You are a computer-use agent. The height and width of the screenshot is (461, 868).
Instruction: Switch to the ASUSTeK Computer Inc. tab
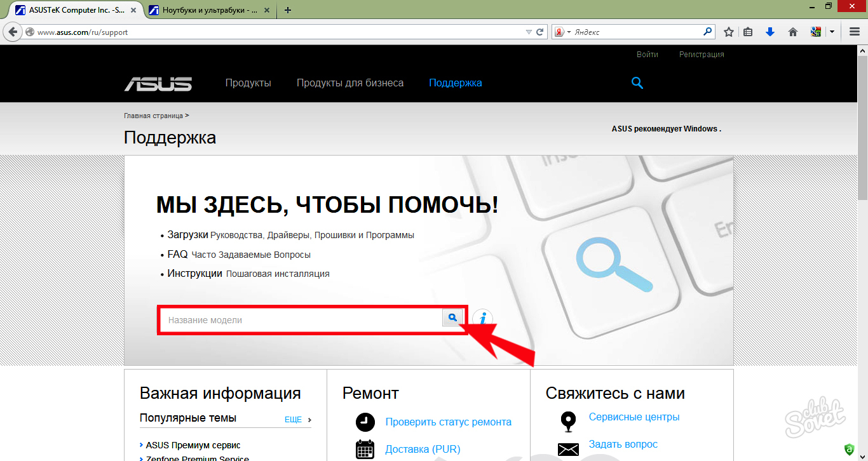click(x=76, y=10)
